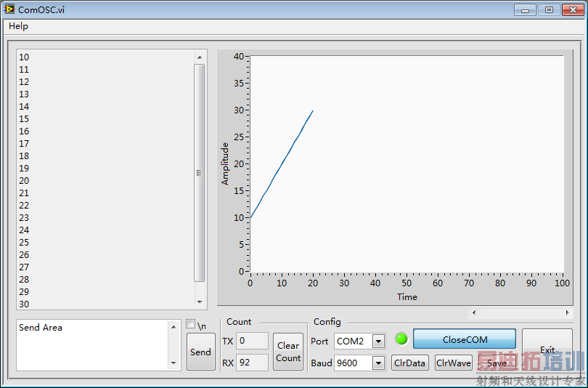The height and width of the screenshot is (388, 588).
Task: Toggle the \n newline checkbox
Action: click(x=190, y=324)
